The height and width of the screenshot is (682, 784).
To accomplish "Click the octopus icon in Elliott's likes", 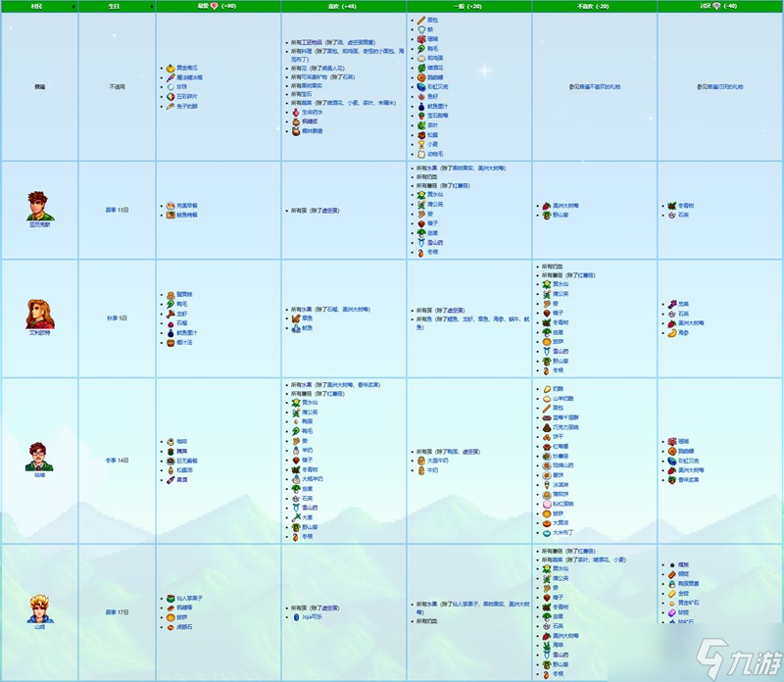I will tap(296, 318).
